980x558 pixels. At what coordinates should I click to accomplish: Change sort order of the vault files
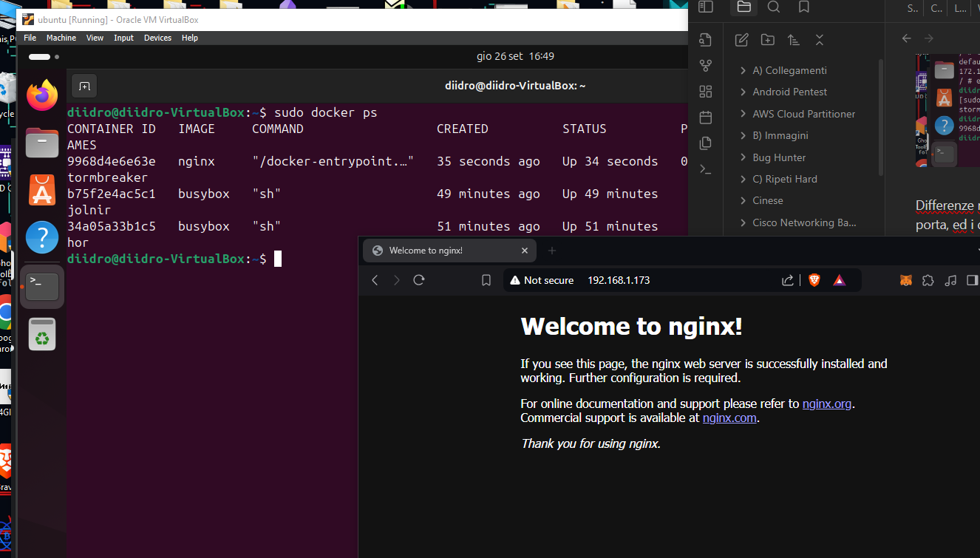pyautogui.click(x=794, y=40)
